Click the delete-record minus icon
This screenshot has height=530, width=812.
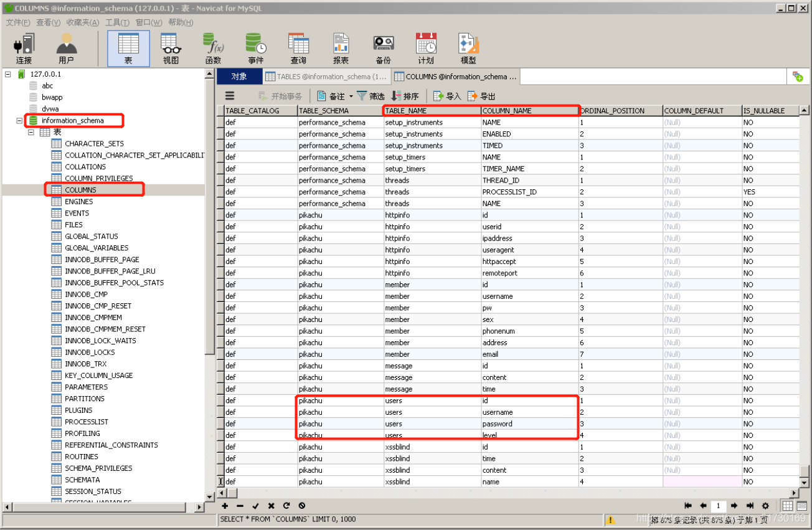[240, 506]
